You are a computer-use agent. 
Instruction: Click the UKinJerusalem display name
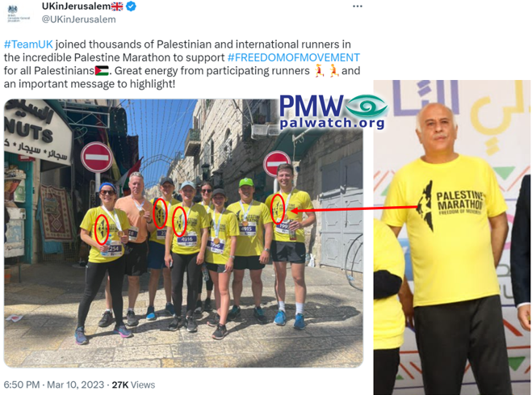(x=76, y=6)
